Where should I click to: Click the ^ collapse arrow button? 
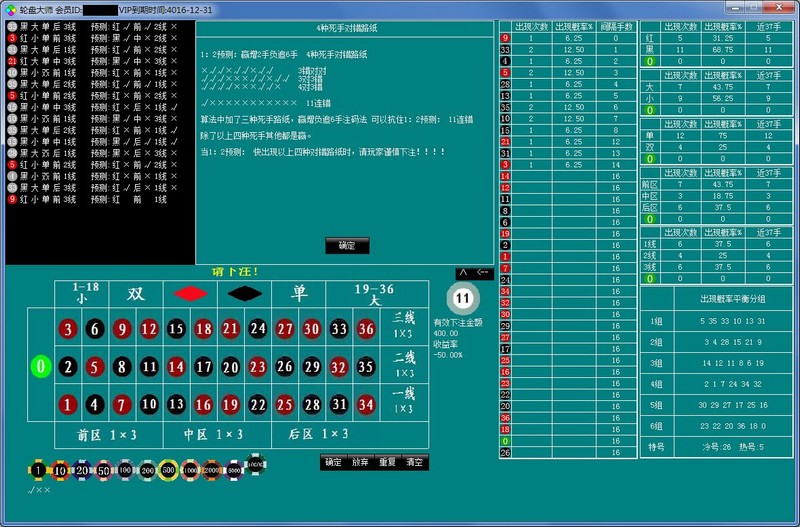coord(462,272)
